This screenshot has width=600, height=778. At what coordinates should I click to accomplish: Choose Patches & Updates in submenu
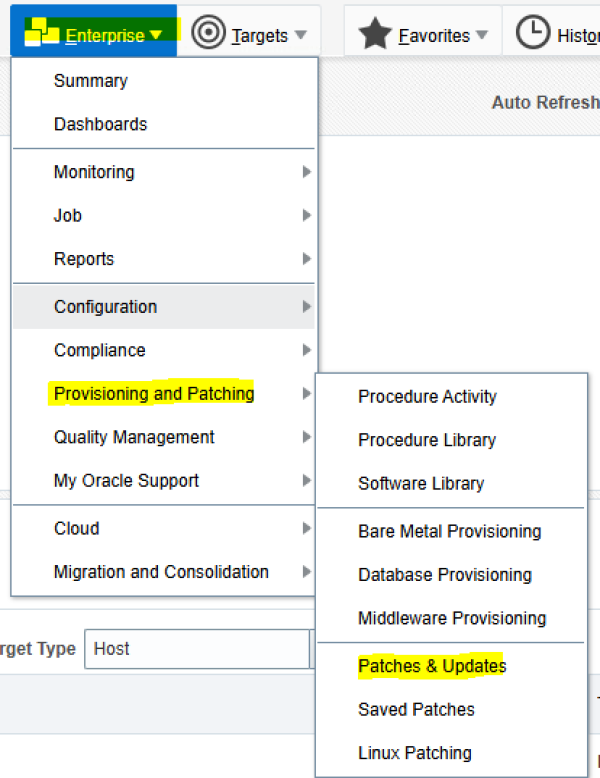[x=432, y=666]
